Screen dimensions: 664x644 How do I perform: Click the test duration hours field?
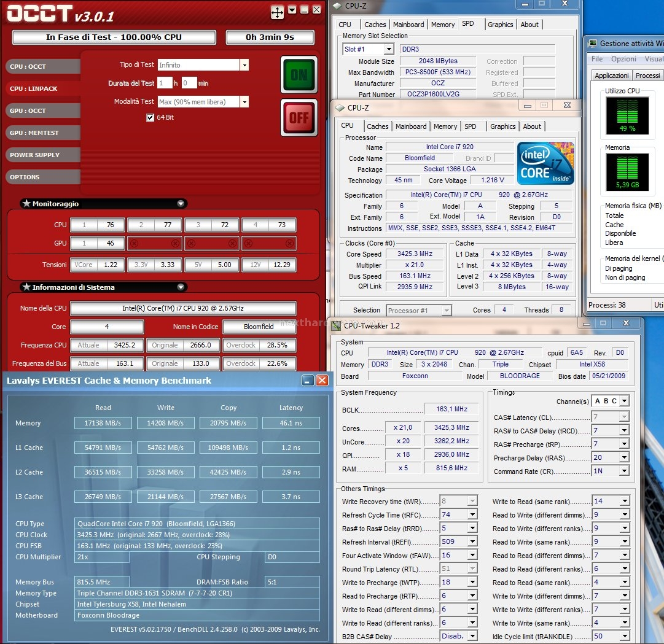point(165,83)
